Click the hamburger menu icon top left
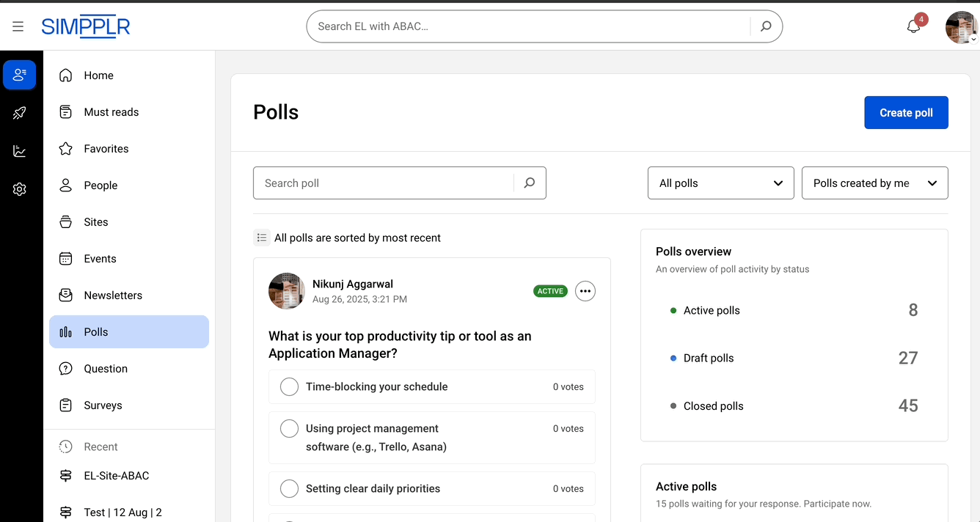The image size is (980, 522). click(18, 26)
